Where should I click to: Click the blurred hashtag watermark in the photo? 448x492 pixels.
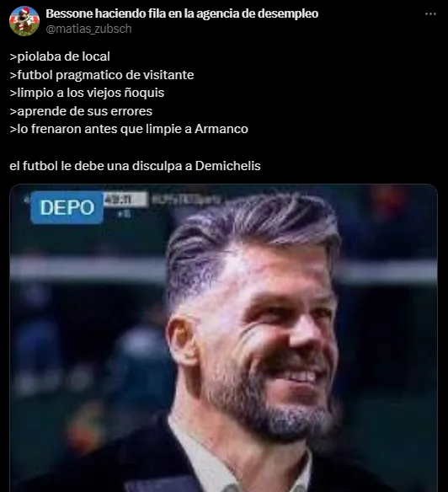pos(186,199)
